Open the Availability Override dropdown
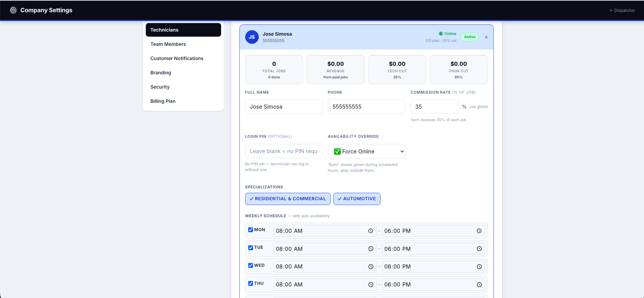 (x=366, y=151)
